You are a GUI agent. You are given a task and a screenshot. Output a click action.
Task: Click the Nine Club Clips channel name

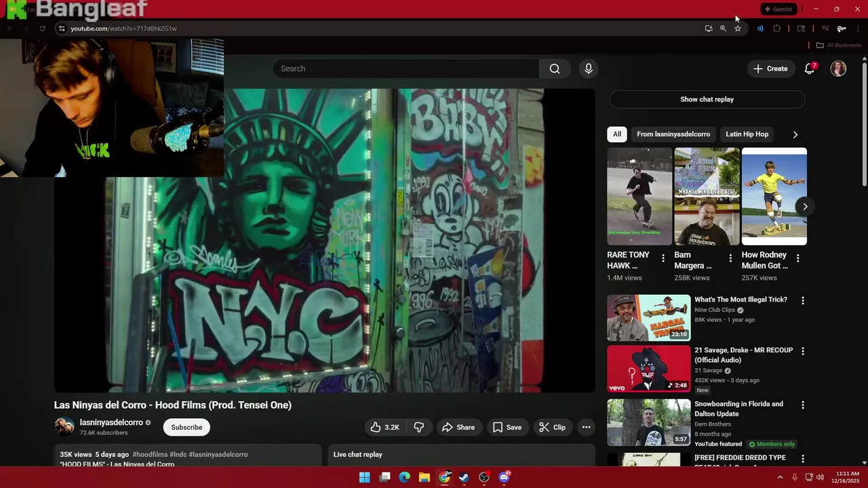point(715,310)
